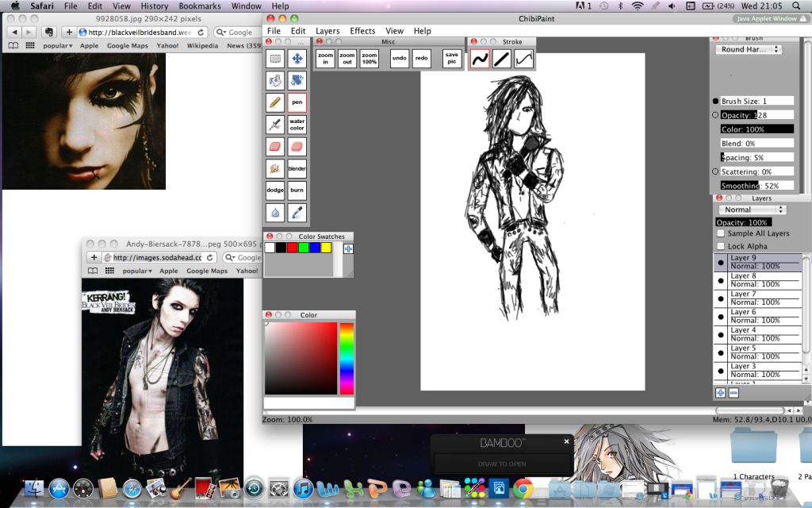This screenshot has width=812, height=508.
Task: Select the freehand stroke mode
Action: (480, 59)
